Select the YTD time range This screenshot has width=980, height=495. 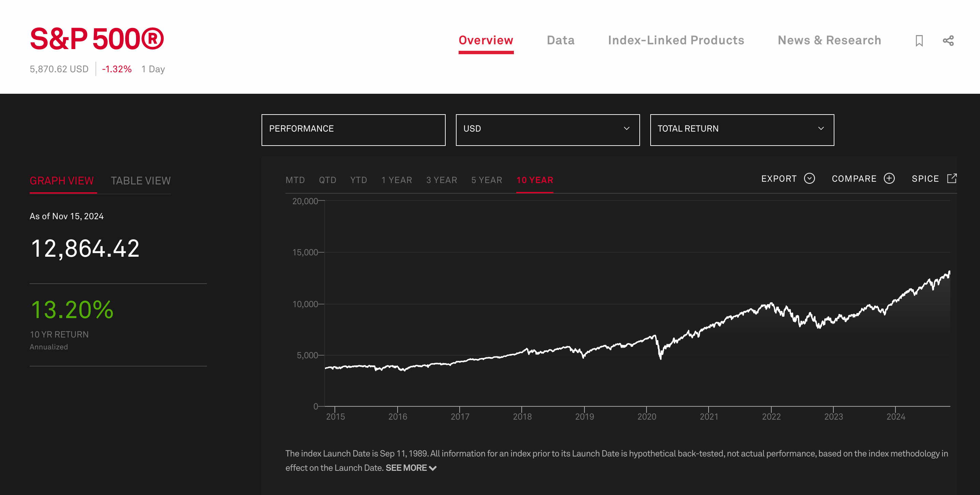(x=358, y=180)
